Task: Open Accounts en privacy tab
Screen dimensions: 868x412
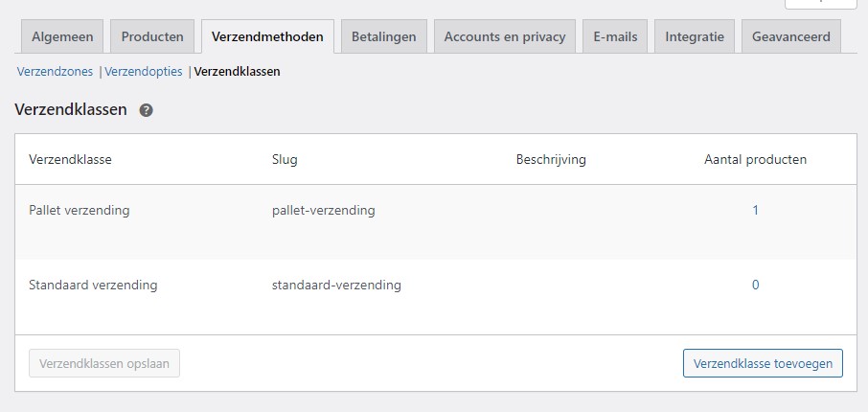Action: click(505, 36)
